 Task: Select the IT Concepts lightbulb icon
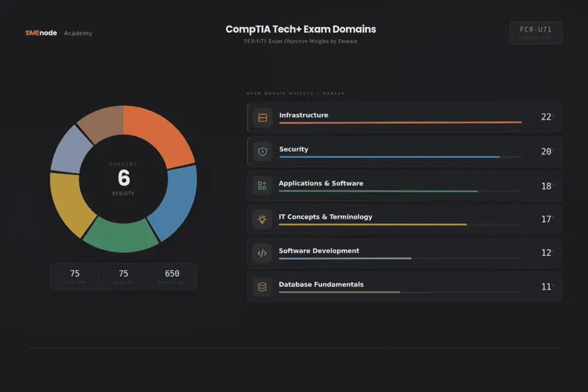[262, 219]
